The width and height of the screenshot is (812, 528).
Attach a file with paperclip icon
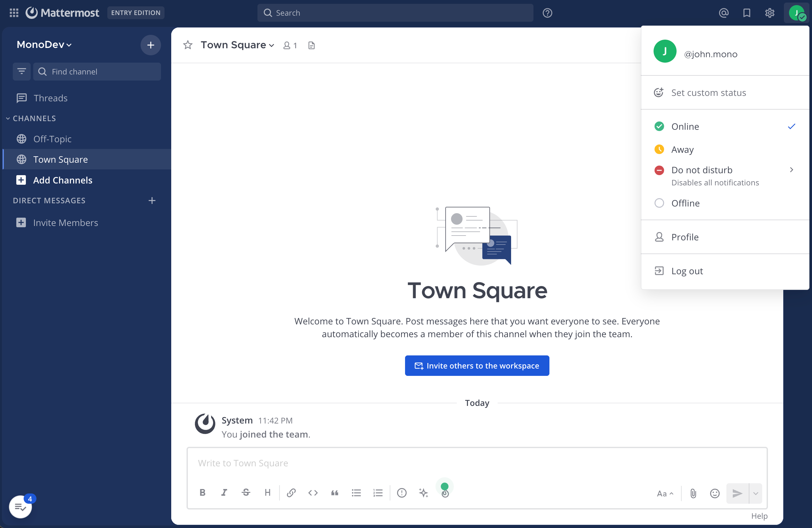(x=693, y=493)
